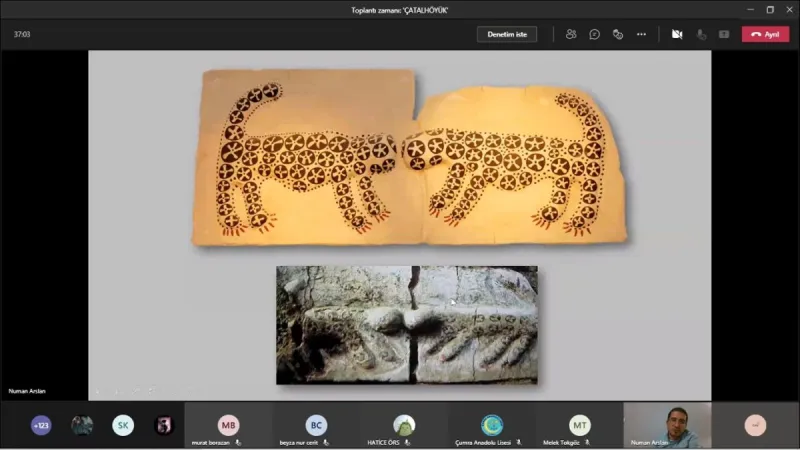
Task: Select BC beyza nur cerit participant tile
Action: tap(316, 425)
